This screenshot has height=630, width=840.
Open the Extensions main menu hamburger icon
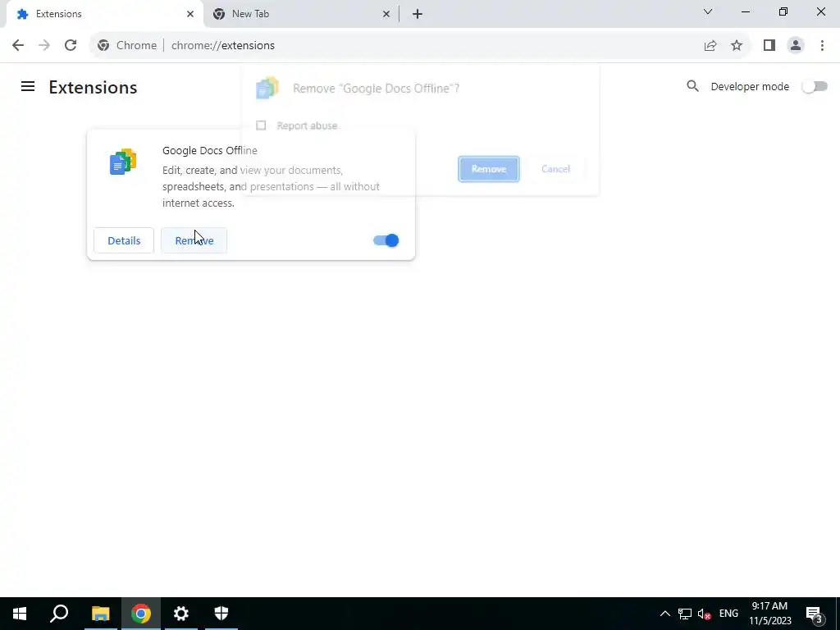(x=28, y=86)
